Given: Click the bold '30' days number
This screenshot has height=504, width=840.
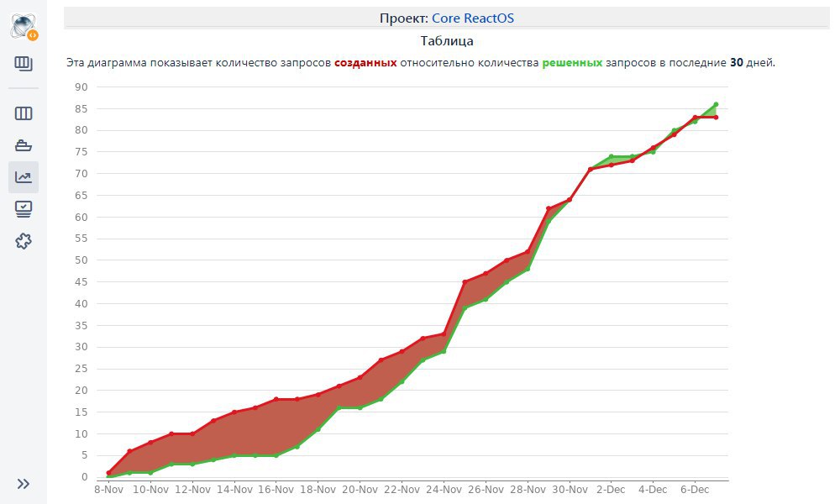Looking at the screenshot, I should click(737, 63).
